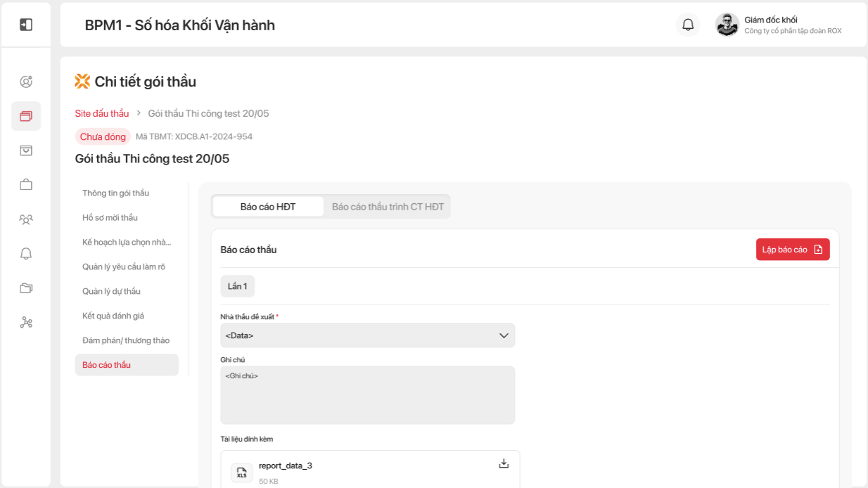Click inside the Ghi chú text area

pos(367,397)
